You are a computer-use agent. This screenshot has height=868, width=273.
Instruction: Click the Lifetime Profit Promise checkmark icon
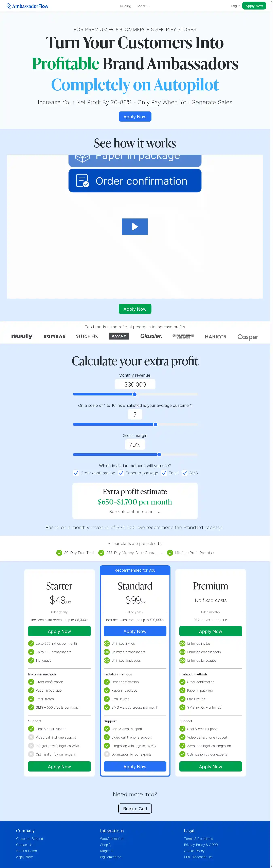[170, 553]
